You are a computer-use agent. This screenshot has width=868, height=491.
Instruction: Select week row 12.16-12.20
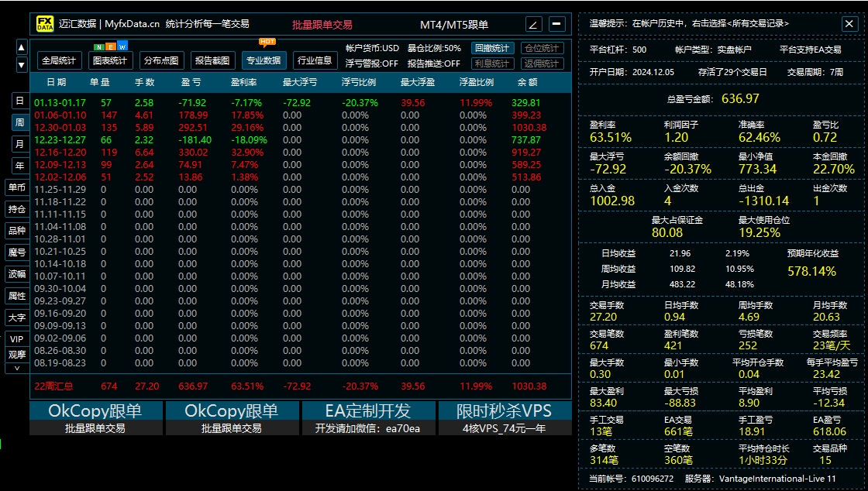[301, 152]
